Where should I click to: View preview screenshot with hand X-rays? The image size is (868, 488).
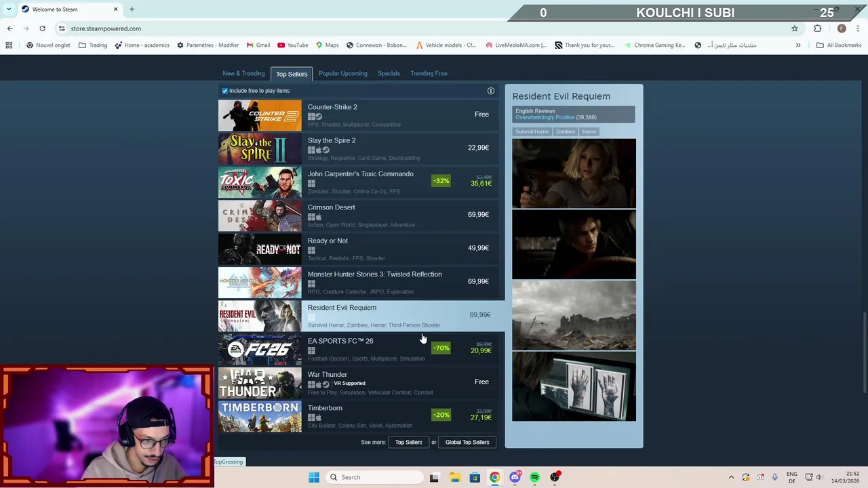click(574, 386)
